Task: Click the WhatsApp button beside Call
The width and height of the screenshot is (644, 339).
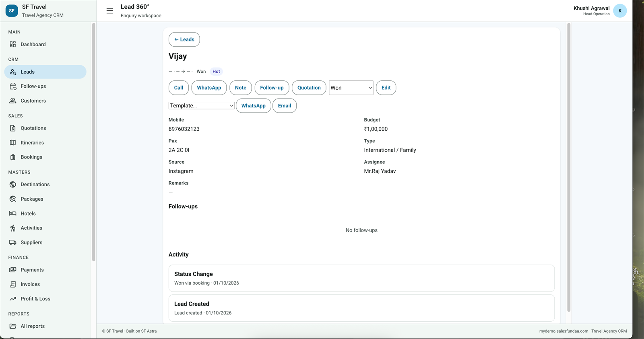Action: point(209,88)
